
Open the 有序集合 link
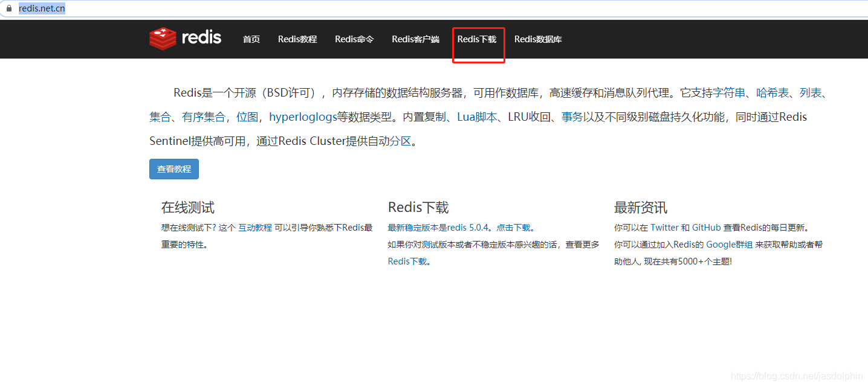204,117
